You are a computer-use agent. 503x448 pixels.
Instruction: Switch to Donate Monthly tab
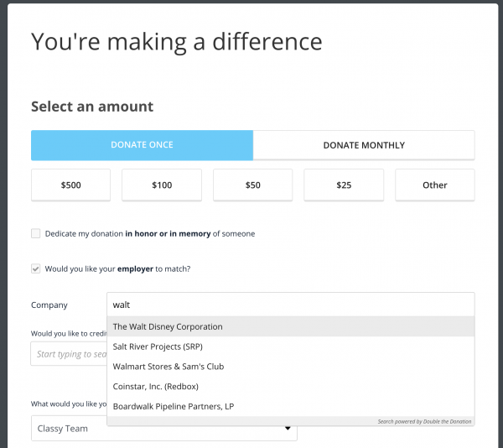click(364, 145)
